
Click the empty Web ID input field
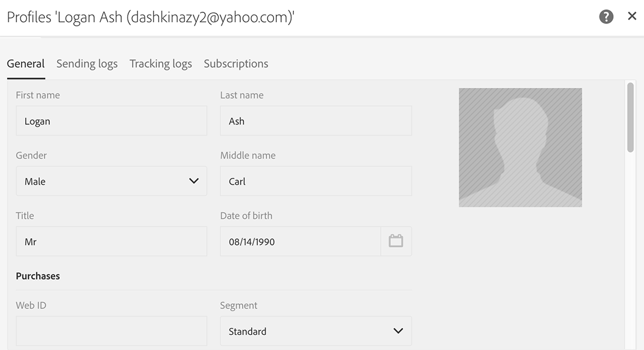tap(111, 331)
